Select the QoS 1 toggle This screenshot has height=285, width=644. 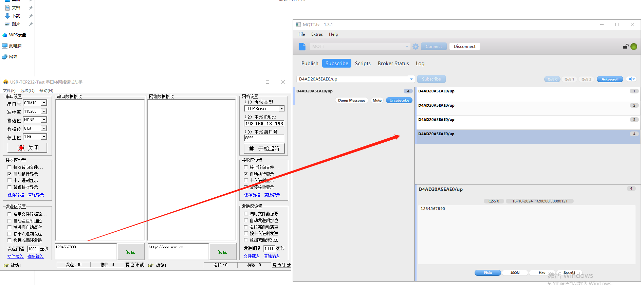[569, 79]
